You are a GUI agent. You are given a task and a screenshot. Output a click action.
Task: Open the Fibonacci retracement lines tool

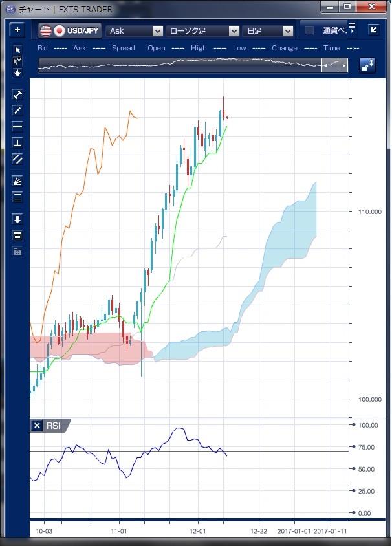17,197
